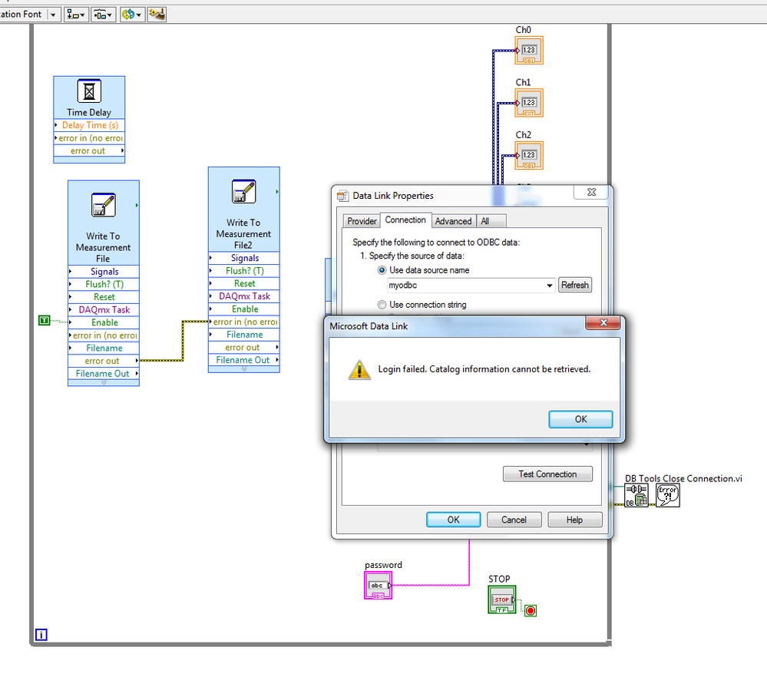Click error out on Write To Measurement File2
Image resolution: width=767 pixels, height=700 pixels.
pyautogui.click(x=244, y=347)
